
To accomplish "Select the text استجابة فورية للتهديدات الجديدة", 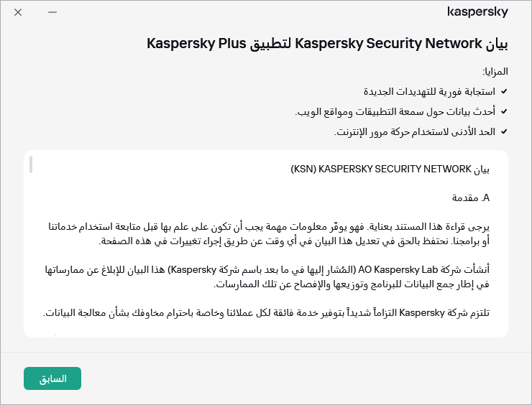I will 427,92.
